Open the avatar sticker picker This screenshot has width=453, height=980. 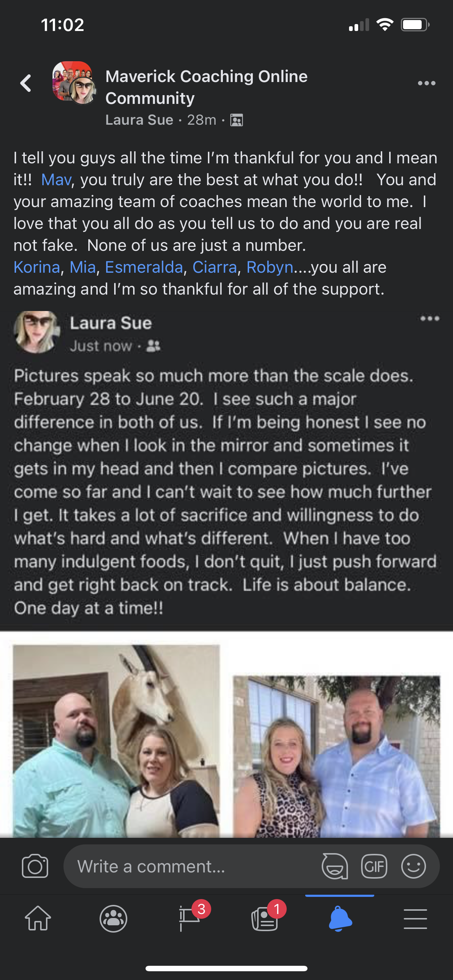334,866
